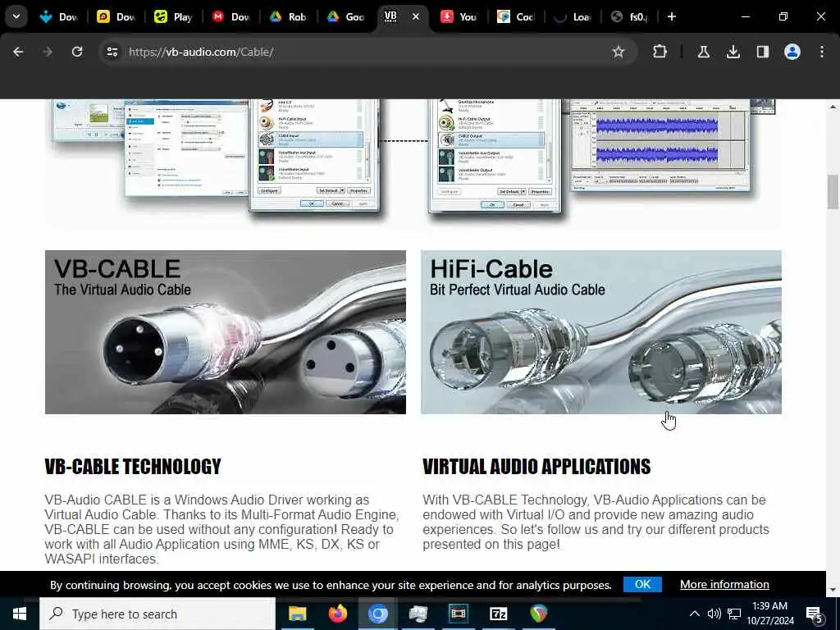The width and height of the screenshot is (840, 630).
Task: Bookmark this page with the star icon
Action: [619, 52]
